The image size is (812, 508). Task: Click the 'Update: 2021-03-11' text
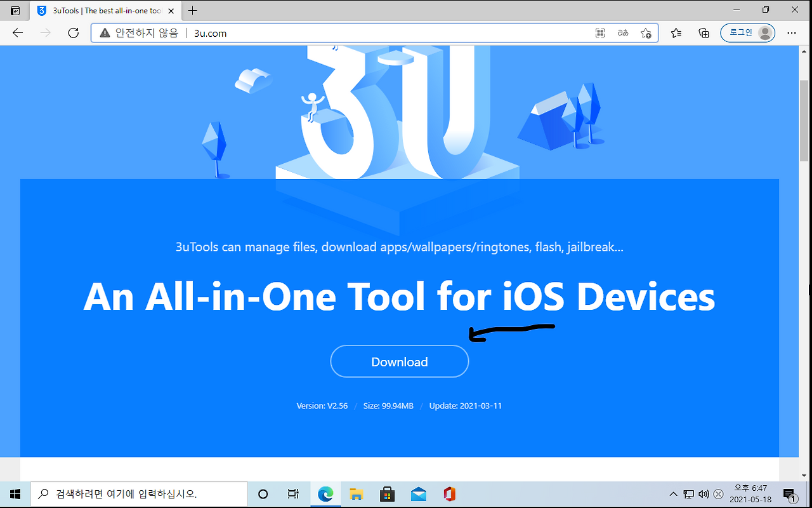click(466, 406)
